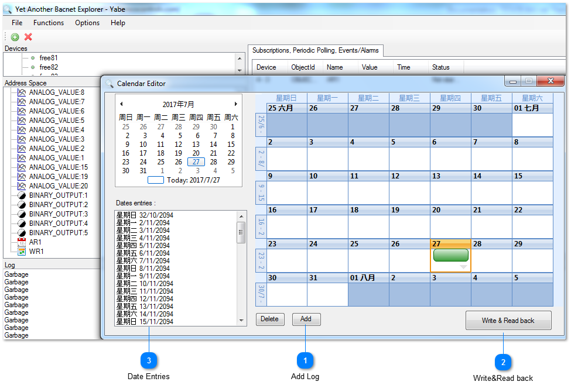Screen dimensions: 571x392
Task: Click the Add button in Calendar Editor
Action: tap(306, 319)
